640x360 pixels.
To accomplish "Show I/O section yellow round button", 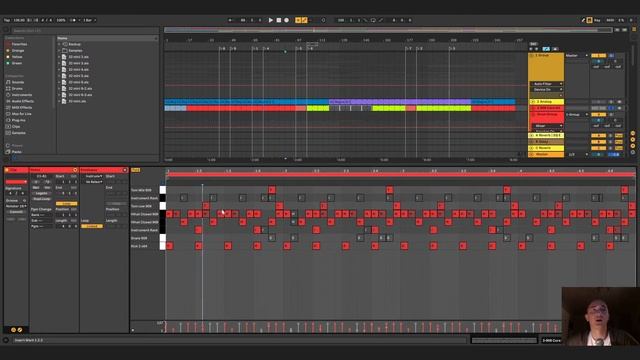I will [633, 133].
